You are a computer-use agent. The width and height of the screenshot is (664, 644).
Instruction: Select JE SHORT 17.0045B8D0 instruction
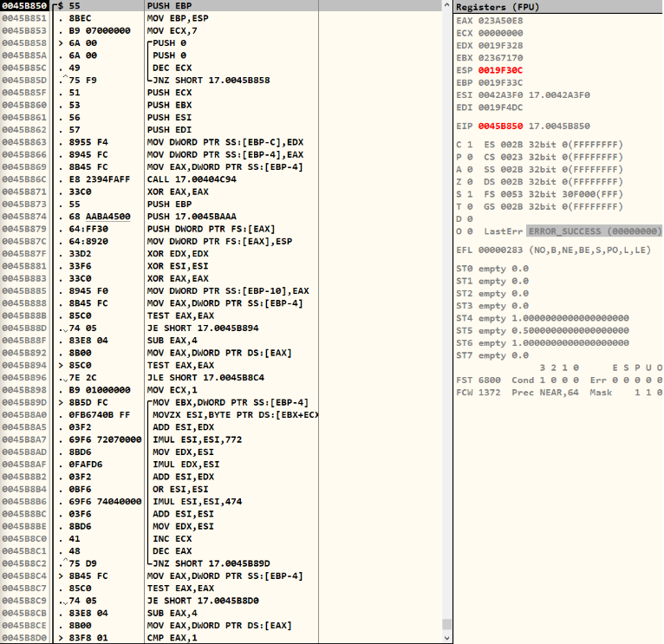tap(203, 601)
